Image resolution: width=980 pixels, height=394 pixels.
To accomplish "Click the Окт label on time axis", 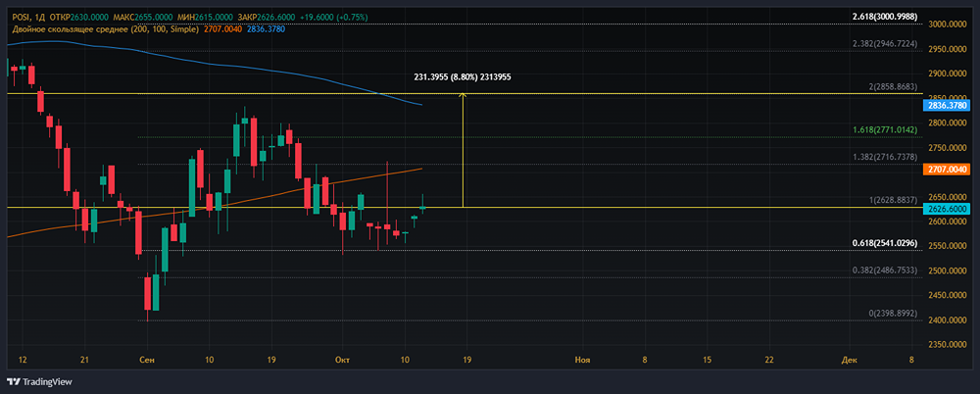I will tap(342, 360).
